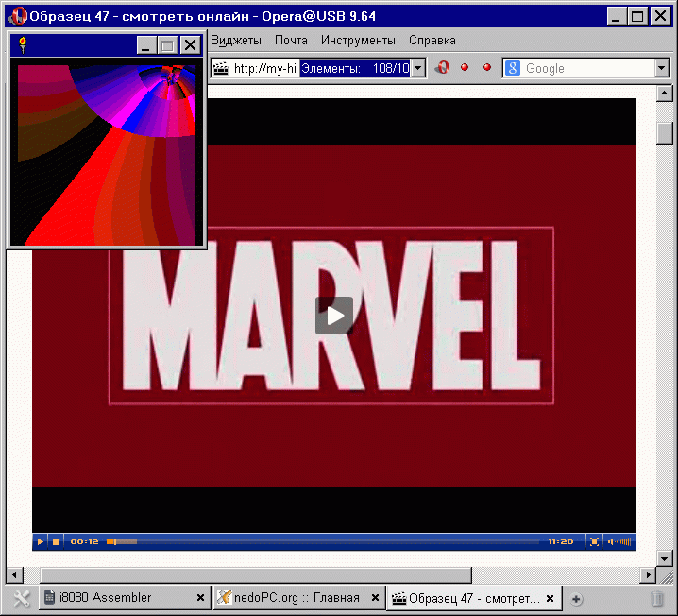678x616 pixels.
Task: Click the Opera logo toolbar icon
Action: (x=442, y=67)
